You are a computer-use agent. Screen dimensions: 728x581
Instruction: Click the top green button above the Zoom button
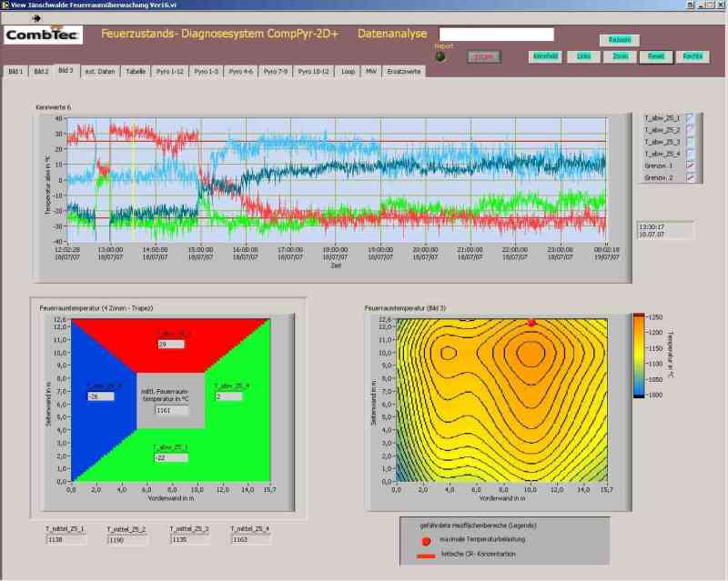tap(620, 40)
